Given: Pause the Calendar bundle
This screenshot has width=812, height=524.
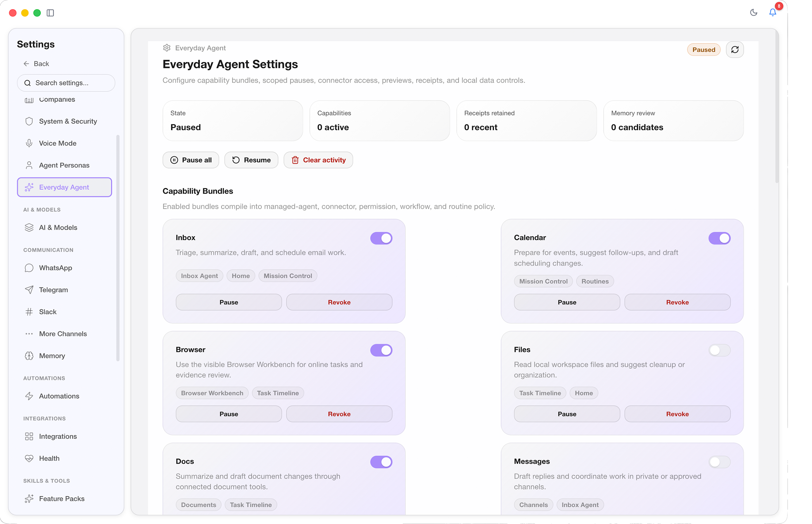Looking at the screenshot, I should [567, 302].
